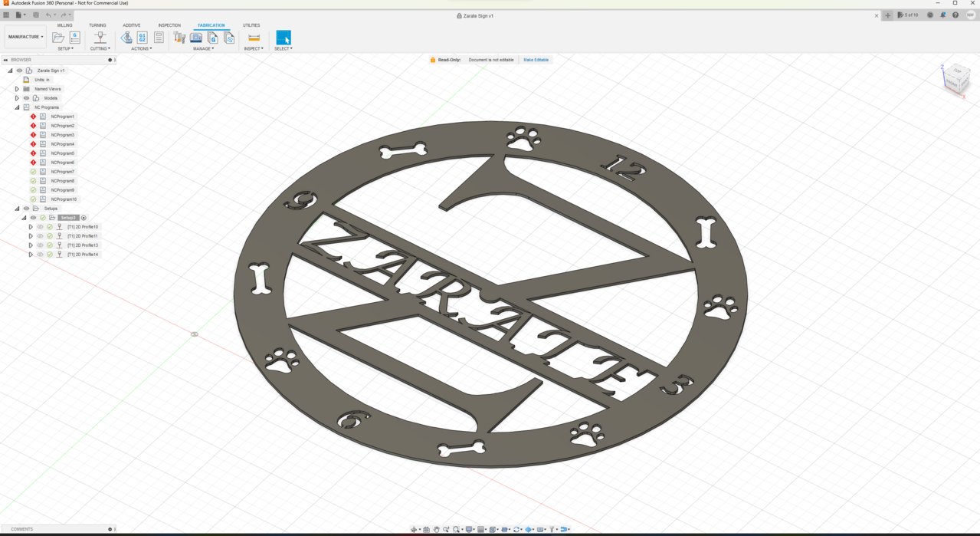Click the Redo arrow
The image size is (980, 536).
tap(63, 15)
